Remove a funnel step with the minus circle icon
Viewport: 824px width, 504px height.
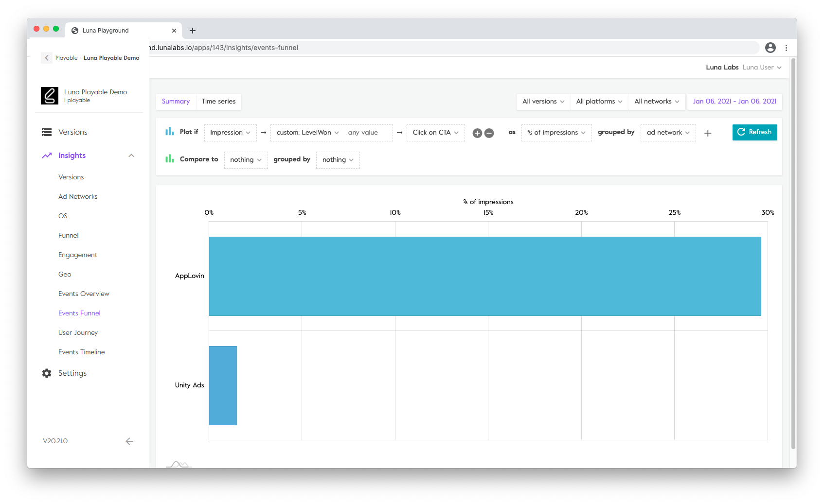[x=489, y=133]
